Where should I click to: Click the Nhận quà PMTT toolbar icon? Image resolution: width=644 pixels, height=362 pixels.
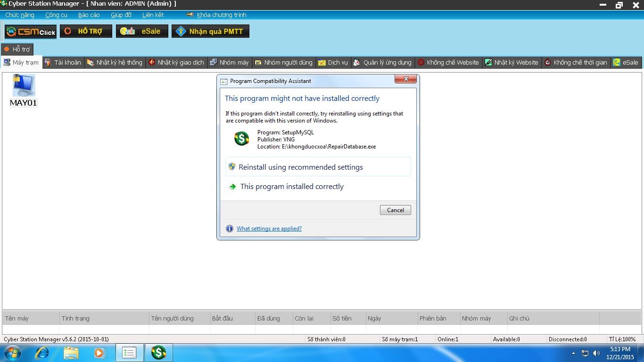click(x=210, y=31)
